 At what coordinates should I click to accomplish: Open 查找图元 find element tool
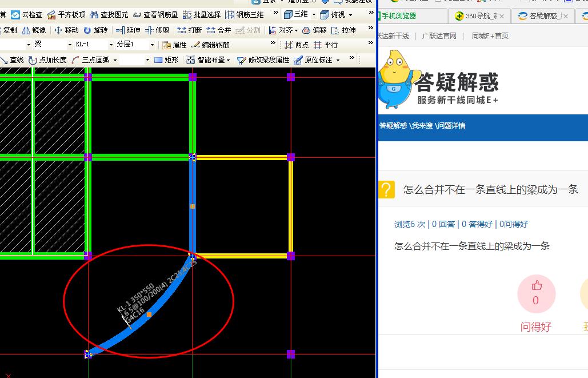(109, 15)
